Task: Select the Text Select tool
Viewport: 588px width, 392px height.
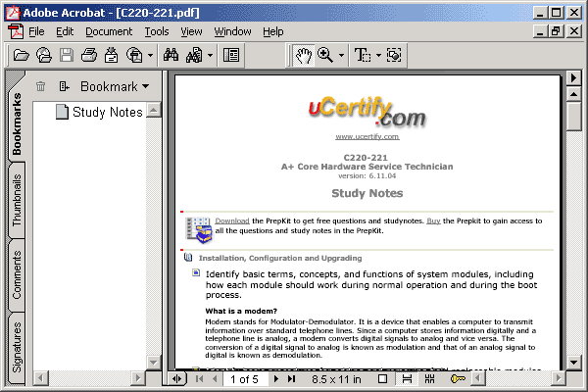Action: 363,55
